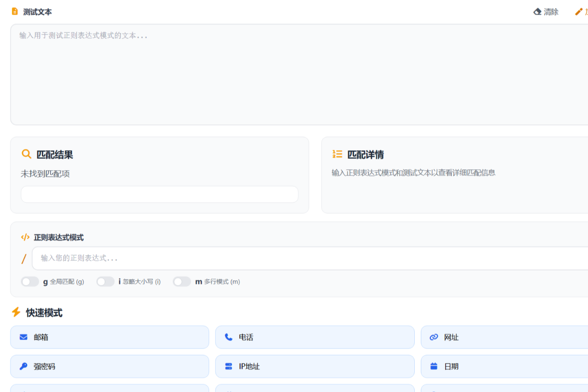The width and height of the screenshot is (588, 392).
Task: Click the 正则表达式模式 code icon
Action: click(x=25, y=237)
